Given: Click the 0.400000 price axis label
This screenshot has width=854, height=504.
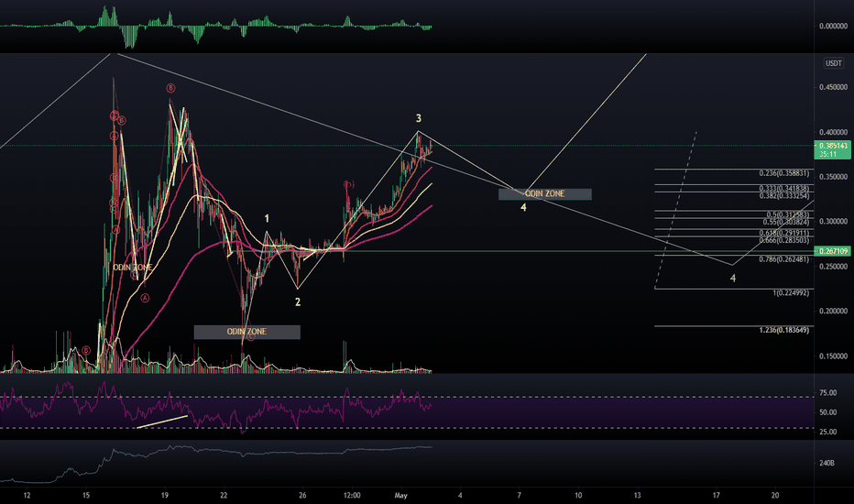Looking at the screenshot, I should click(833, 132).
